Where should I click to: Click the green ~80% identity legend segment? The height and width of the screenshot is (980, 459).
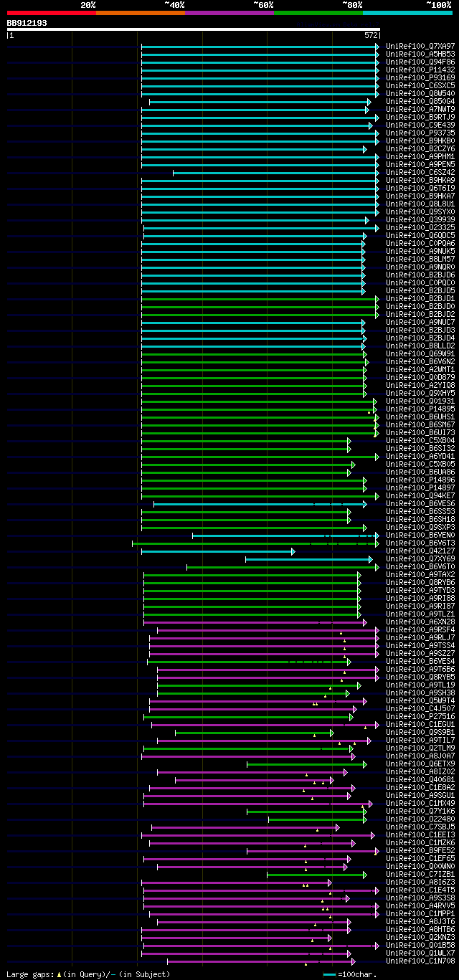click(318, 12)
